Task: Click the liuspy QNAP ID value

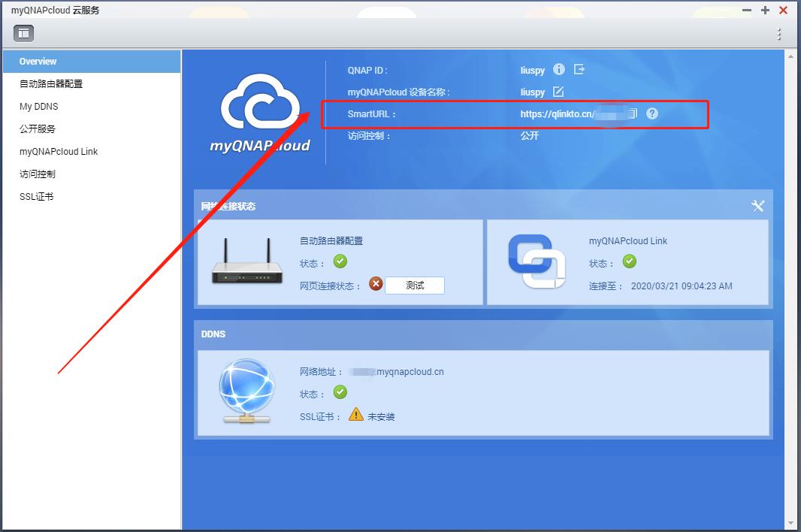Action: point(532,71)
